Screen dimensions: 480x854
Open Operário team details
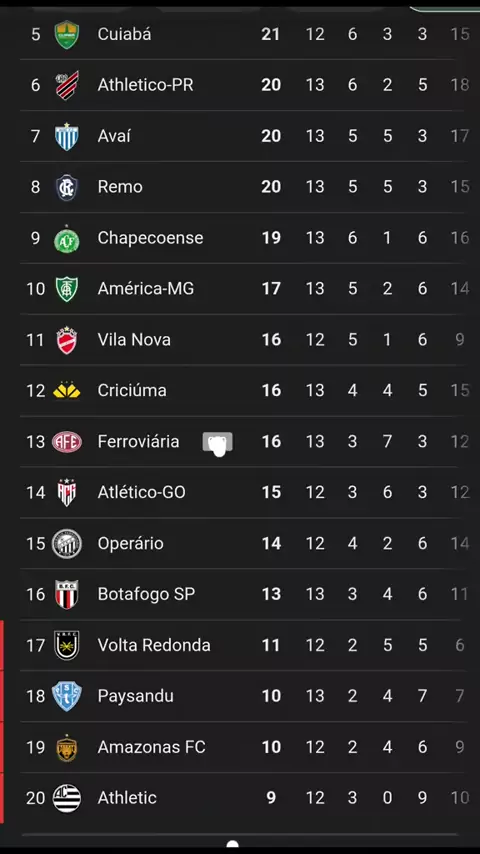[244, 544]
